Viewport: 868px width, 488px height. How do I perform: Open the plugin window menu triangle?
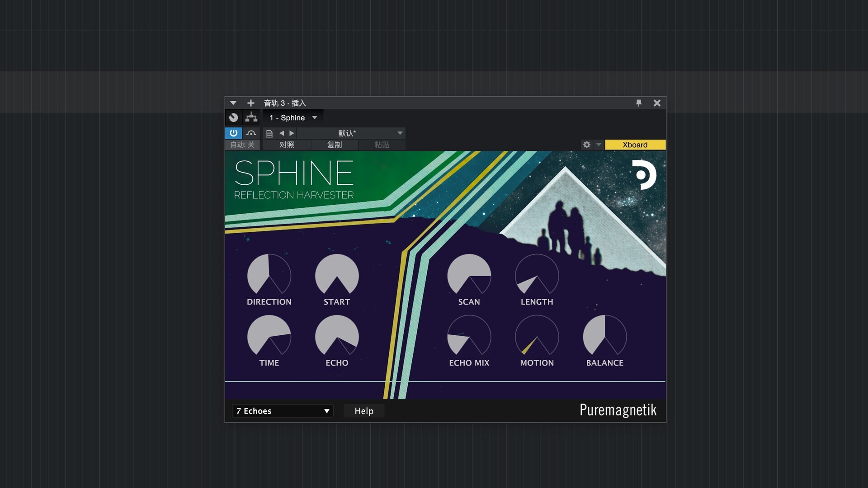click(x=233, y=103)
